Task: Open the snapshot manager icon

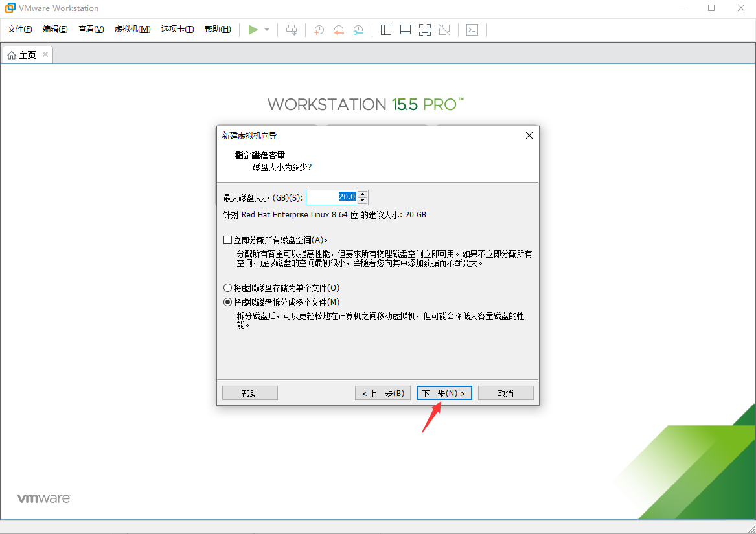Action: point(358,30)
